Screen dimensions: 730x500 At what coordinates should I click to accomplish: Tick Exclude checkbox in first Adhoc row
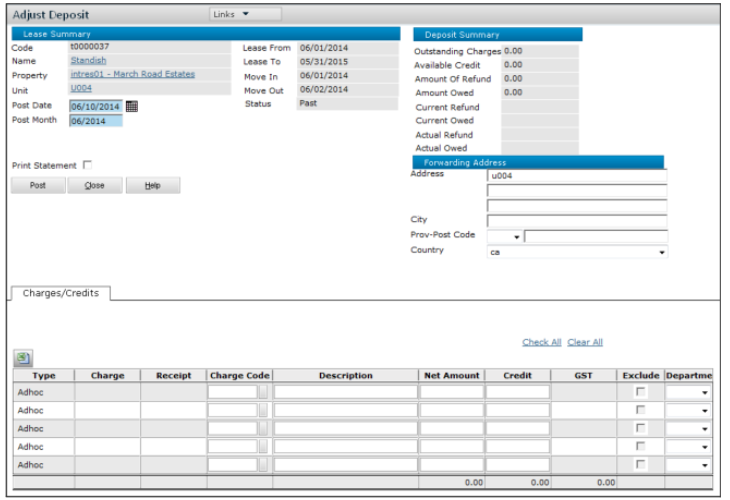pos(641,393)
